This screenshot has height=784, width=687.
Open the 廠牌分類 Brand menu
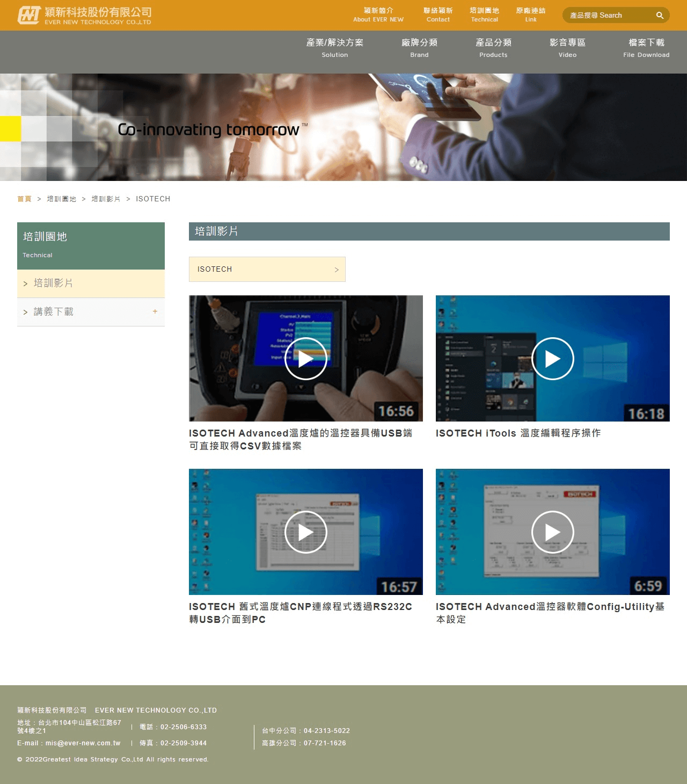pos(419,47)
